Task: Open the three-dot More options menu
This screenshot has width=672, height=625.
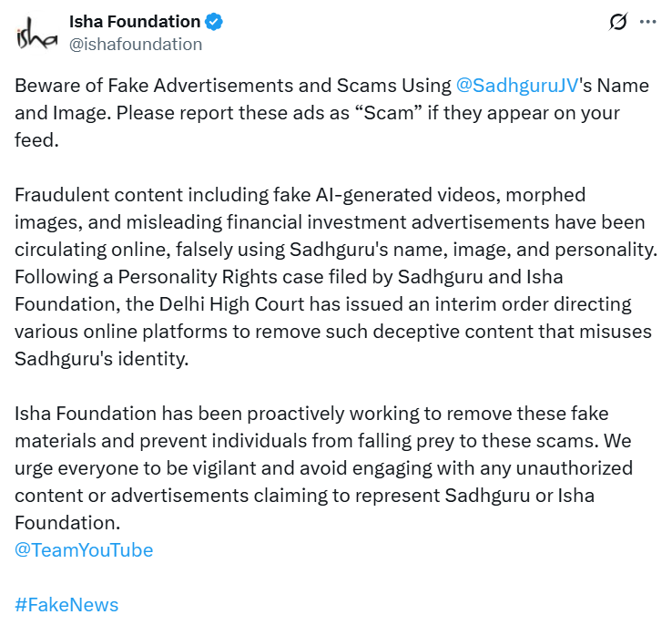Action: (647, 22)
